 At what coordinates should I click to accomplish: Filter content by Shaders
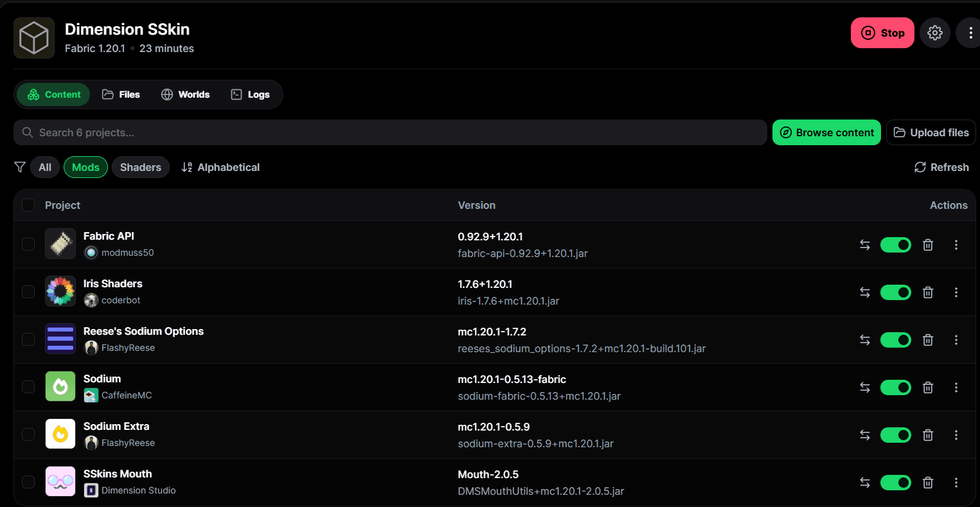pos(141,167)
